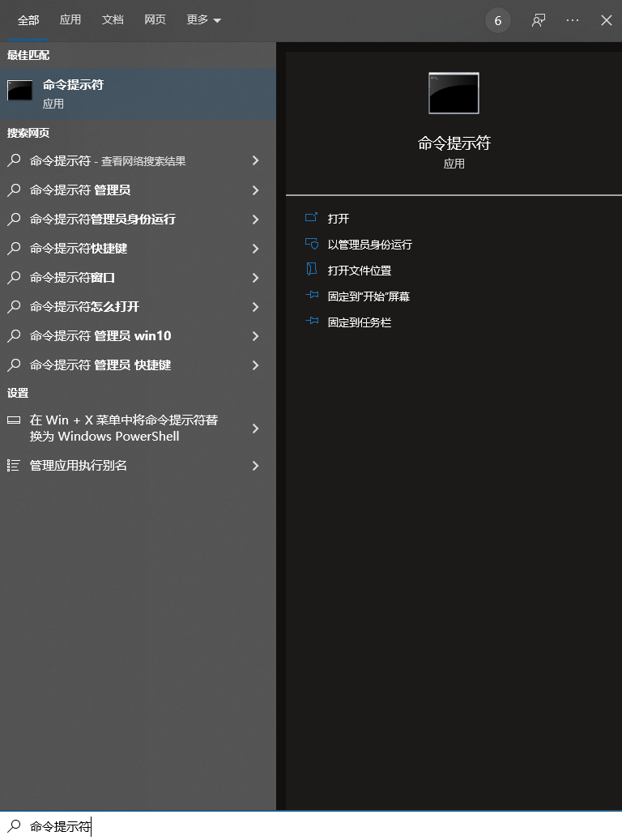622x840 pixels.
Task: Click the file location icon beside 打开文件位置
Action: [311, 270]
